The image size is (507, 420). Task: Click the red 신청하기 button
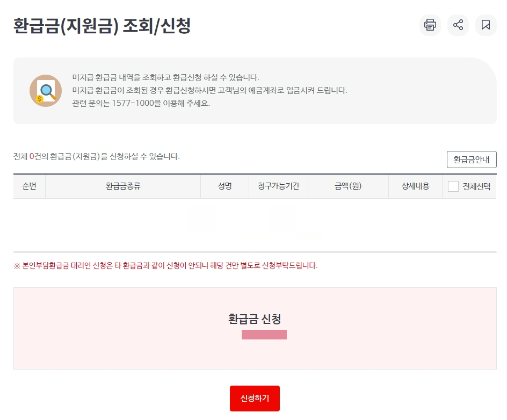pos(255,398)
